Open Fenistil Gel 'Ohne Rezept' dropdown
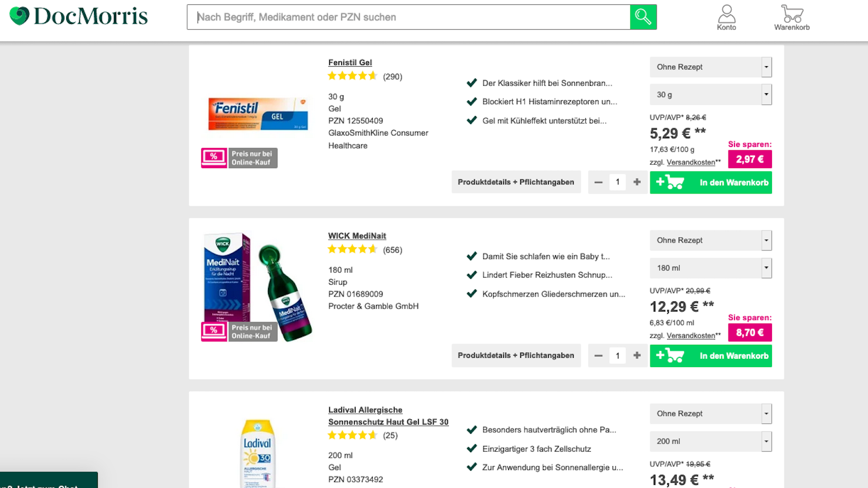The width and height of the screenshot is (868, 488). tap(710, 67)
